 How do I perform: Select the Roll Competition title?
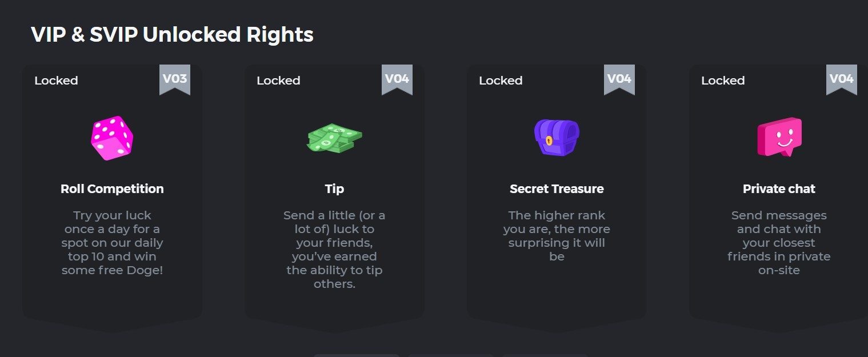(112, 189)
